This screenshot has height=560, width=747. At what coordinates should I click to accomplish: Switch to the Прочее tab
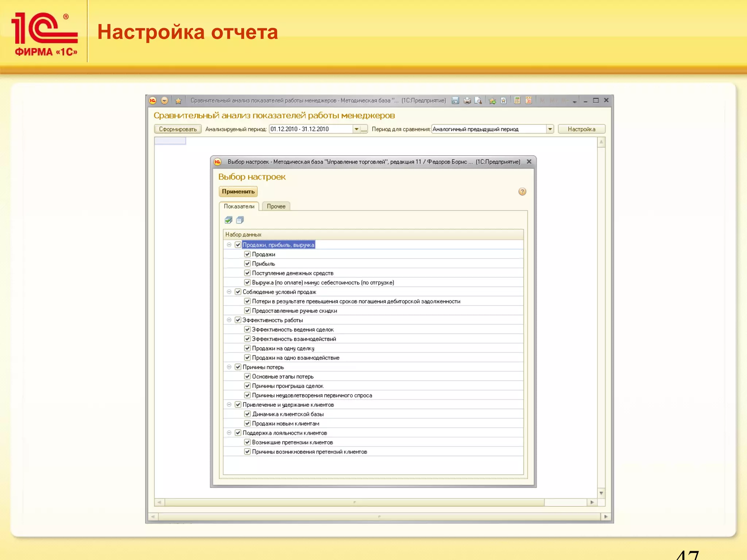pos(276,206)
